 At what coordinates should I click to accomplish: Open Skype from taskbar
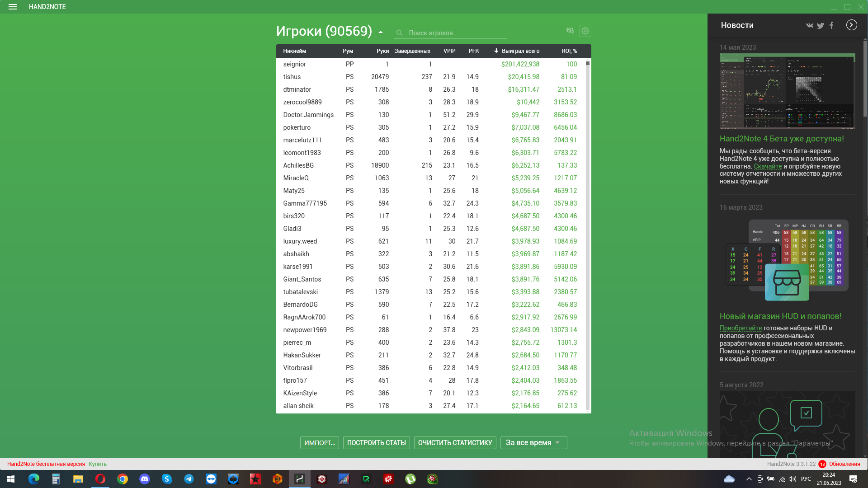(x=167, y=479)
